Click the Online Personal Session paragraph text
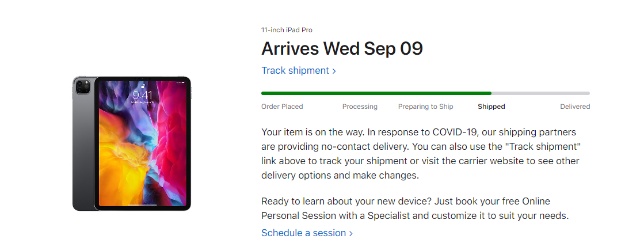The height and width of the screenshot is (250, 644). point(414,209)
